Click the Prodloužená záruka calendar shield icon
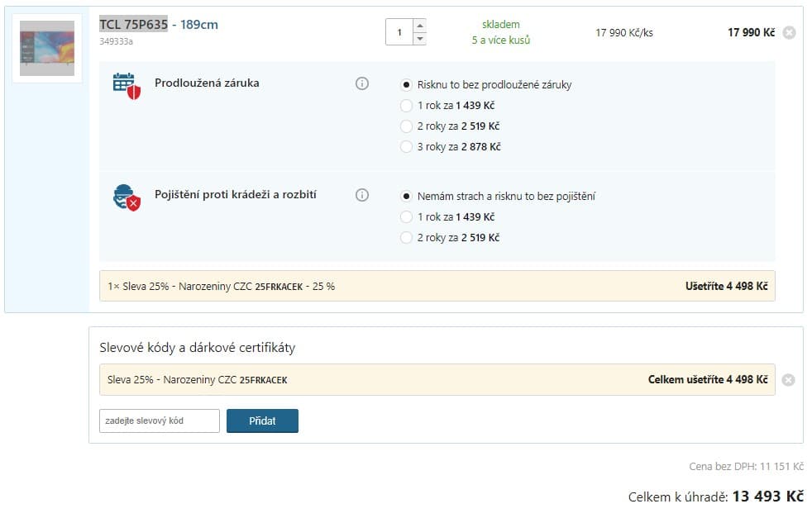Screen dimensions: 812x518 click(127, 86)
